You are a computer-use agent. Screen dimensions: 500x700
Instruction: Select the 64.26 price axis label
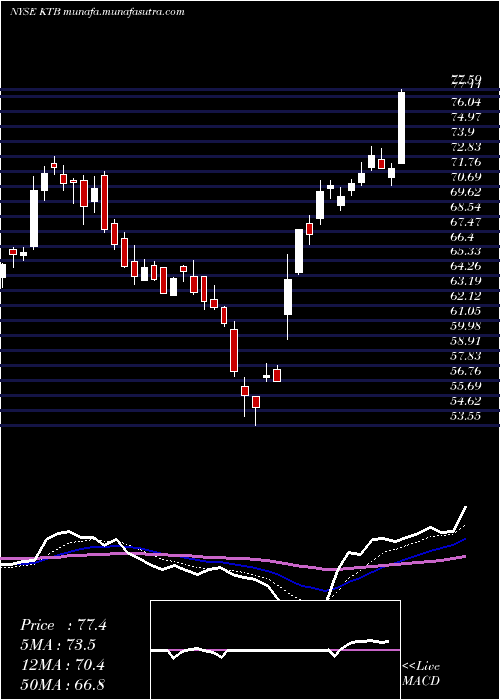click(466, 267)
